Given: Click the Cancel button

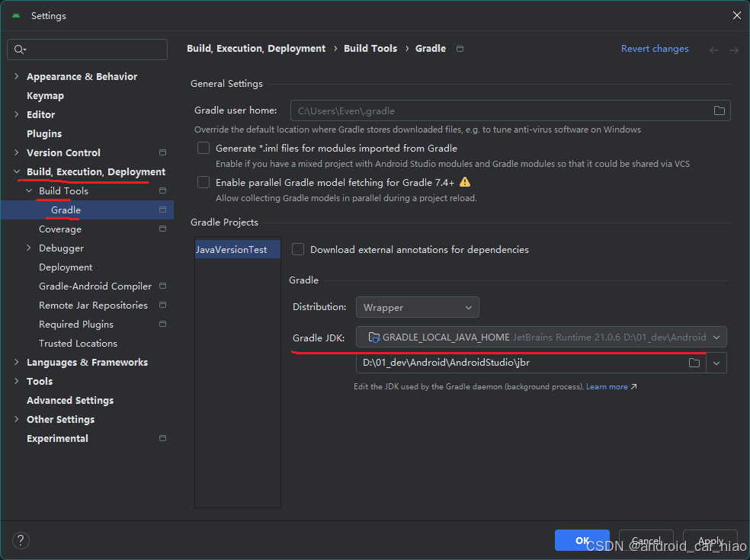Looking at the screenshot, I should (646, 540).
